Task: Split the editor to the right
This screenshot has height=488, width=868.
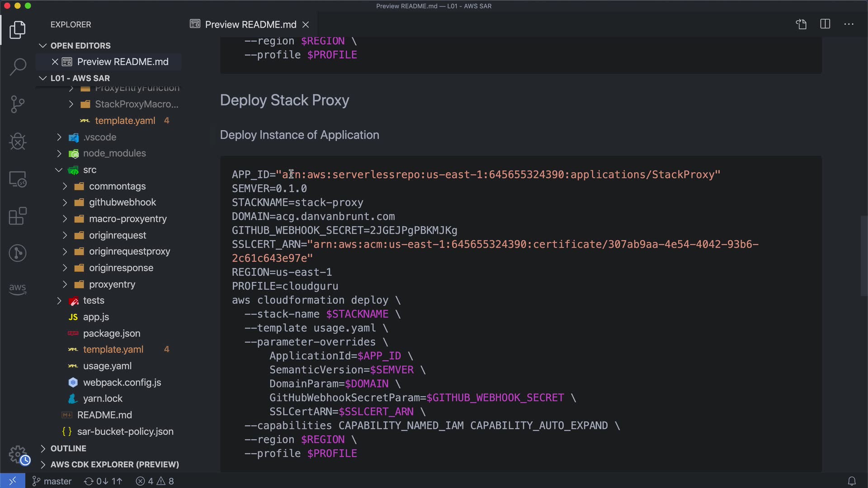Action: tap(825, 24)
